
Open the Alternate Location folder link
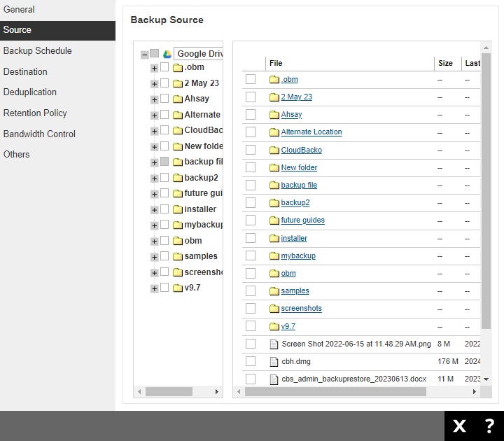click(311, 132)
